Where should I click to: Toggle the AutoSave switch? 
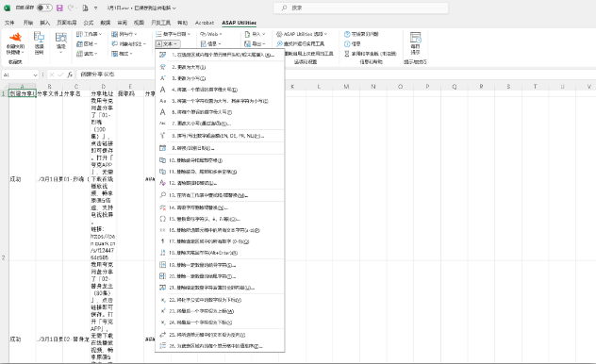[44, 8]
